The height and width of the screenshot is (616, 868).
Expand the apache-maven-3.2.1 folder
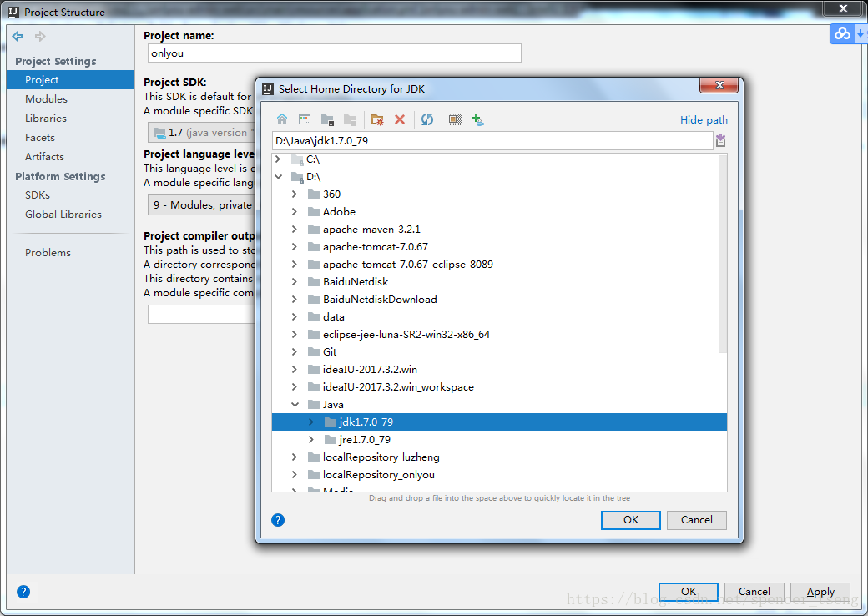[295, 230]
